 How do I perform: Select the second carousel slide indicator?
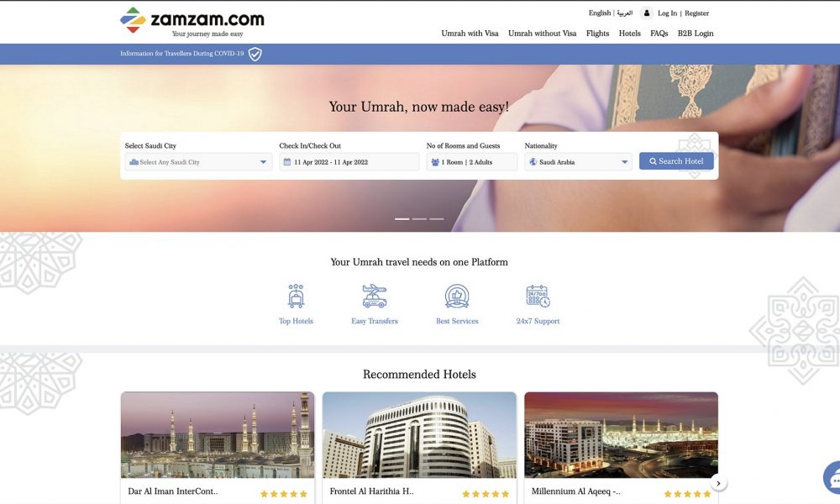click(x=419, y=219)
